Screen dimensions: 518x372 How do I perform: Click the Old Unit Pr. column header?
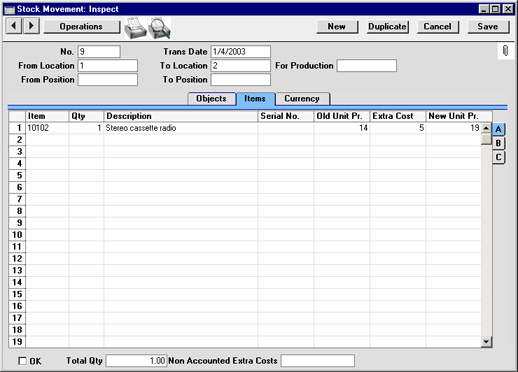click(342, 116)
